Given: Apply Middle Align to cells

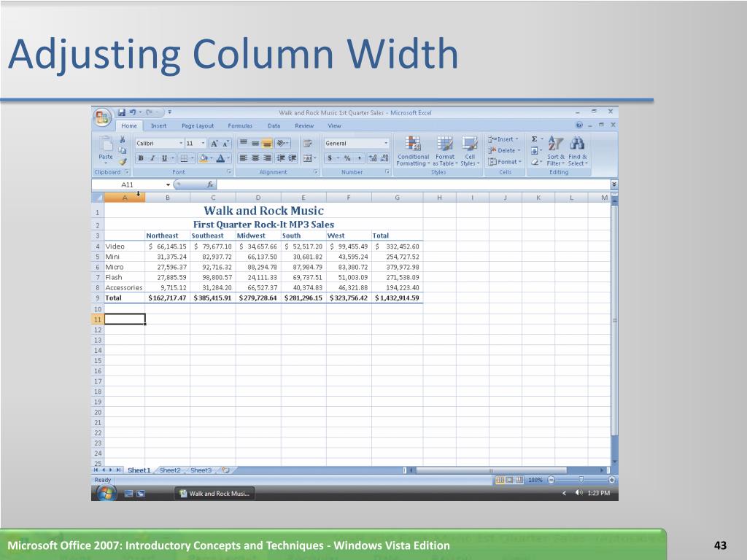Looking at the screenshot, I should coord(255,143).
